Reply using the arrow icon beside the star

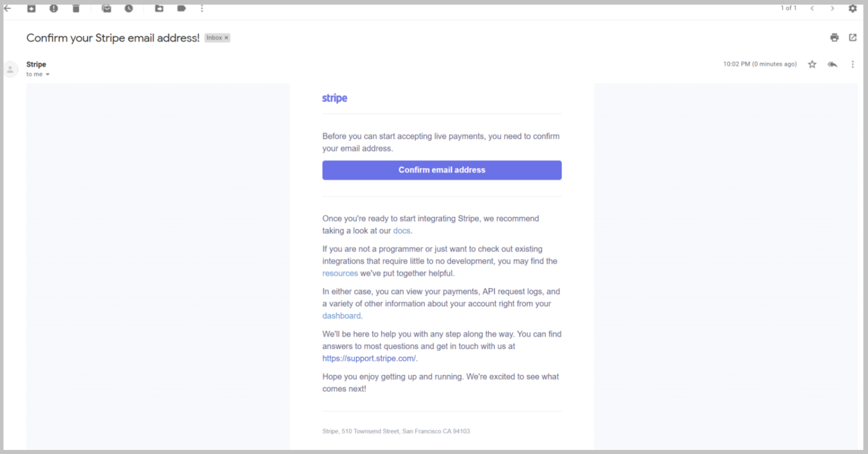click(x=833, y=64)
